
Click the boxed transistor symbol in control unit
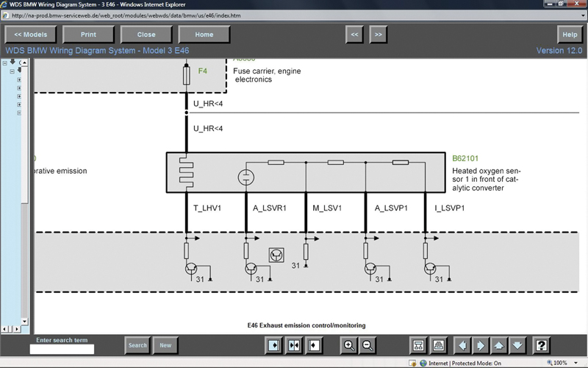[x=276, y=255]
